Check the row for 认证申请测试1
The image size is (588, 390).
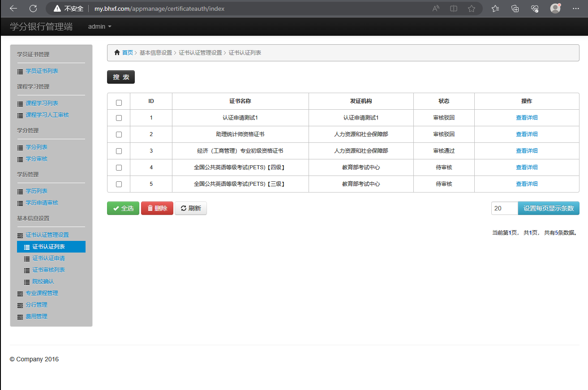point(119,118)
